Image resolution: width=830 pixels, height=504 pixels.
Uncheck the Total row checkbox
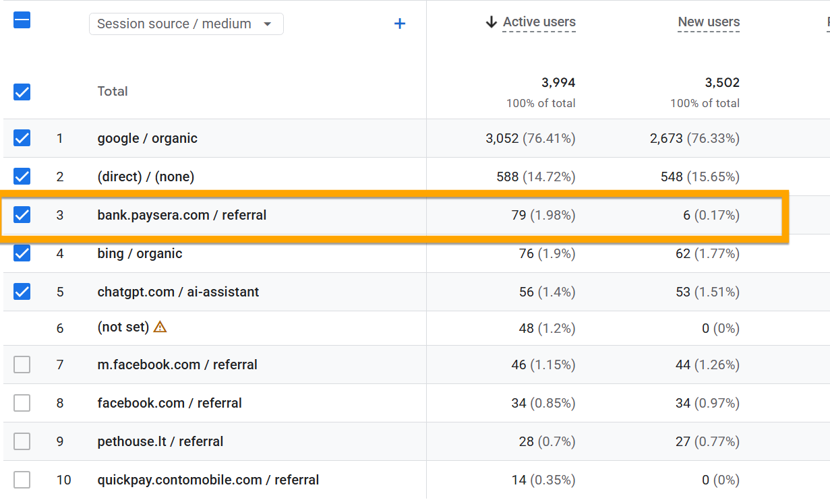pyautogui.click(x=22, y=92)
